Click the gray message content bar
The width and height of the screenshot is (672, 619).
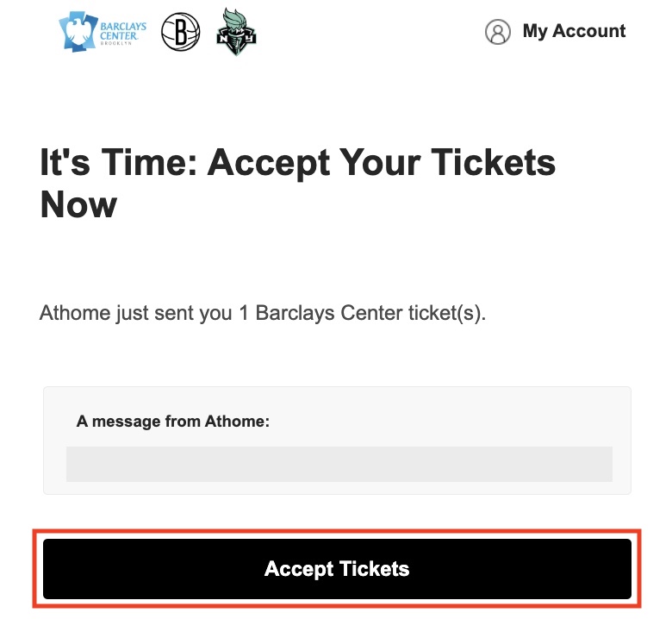(339, 464)
